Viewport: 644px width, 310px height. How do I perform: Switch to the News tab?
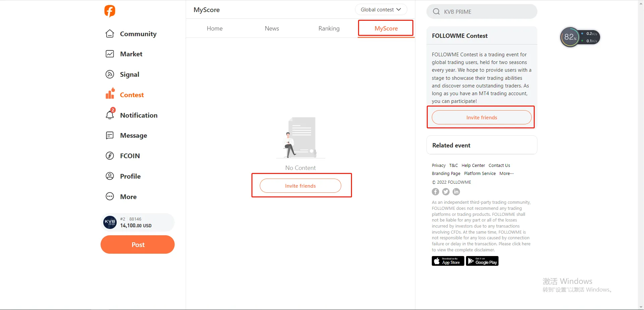click(272, 28)
